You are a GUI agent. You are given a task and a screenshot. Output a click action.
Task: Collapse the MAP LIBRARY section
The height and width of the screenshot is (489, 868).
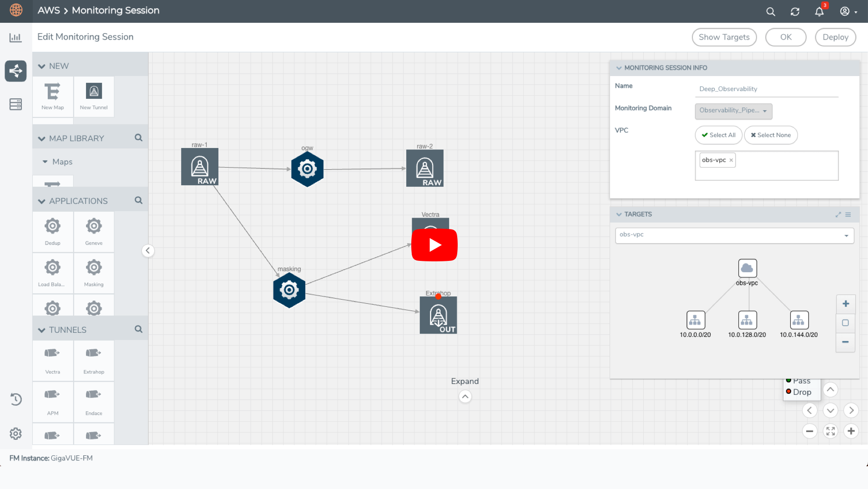coord(42,139)
